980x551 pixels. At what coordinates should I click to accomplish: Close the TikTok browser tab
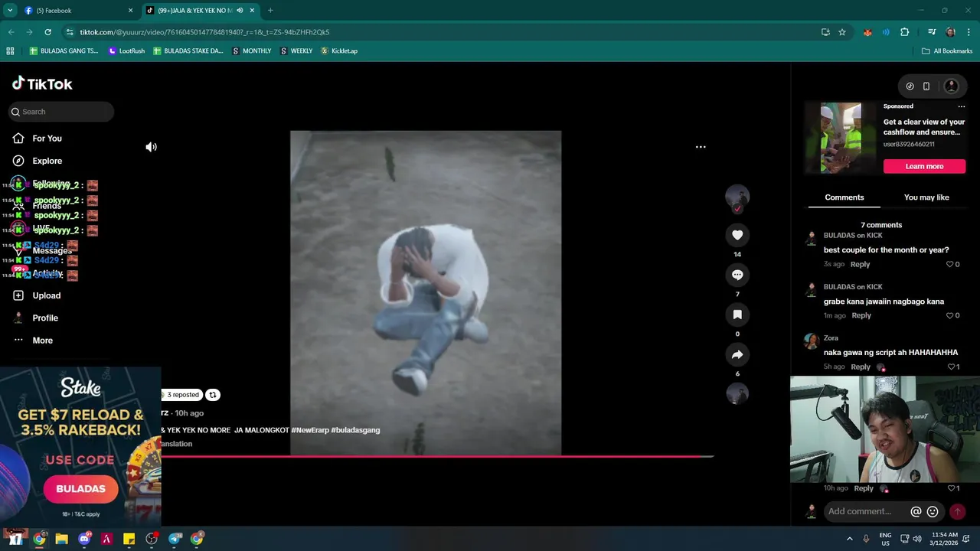pos(252,11)
